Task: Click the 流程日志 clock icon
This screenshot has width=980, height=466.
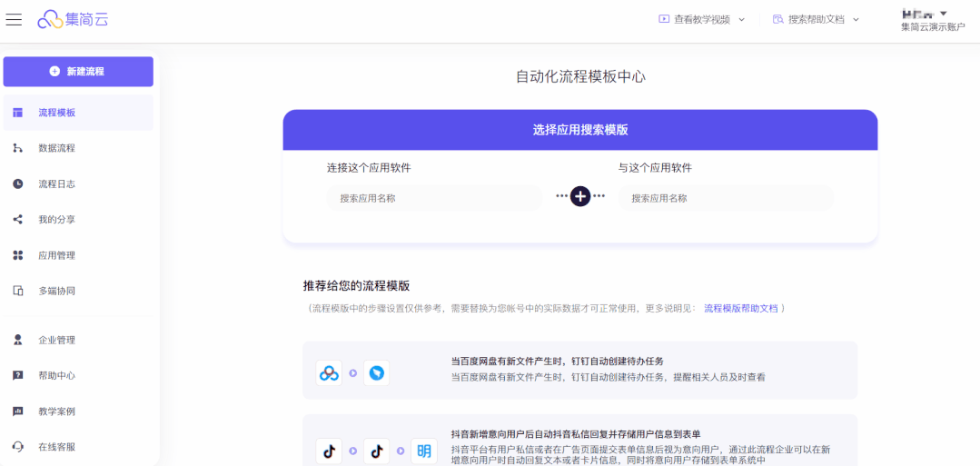Action: pos(17,183)
